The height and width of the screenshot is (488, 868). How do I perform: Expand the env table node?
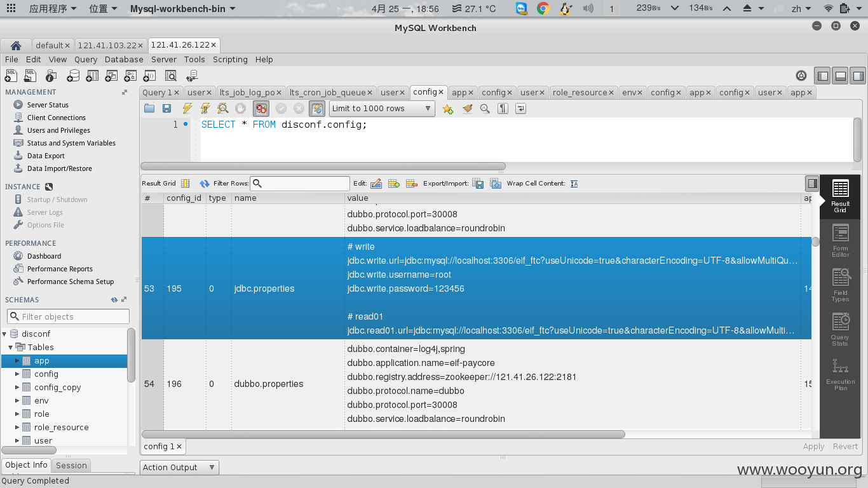pos(17,401)
